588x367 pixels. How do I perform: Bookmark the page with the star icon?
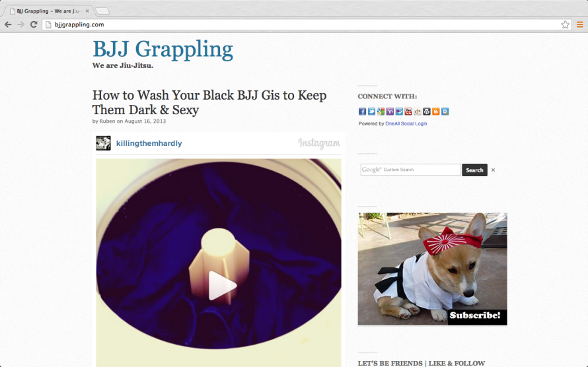565,24
